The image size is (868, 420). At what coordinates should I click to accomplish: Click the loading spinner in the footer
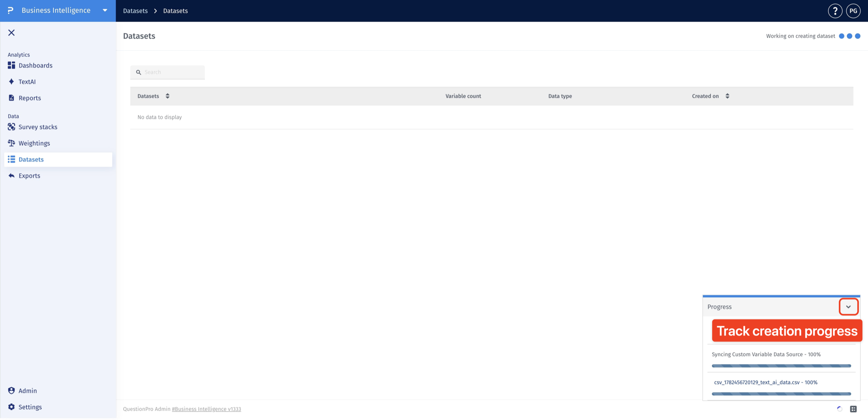[840, 409]
